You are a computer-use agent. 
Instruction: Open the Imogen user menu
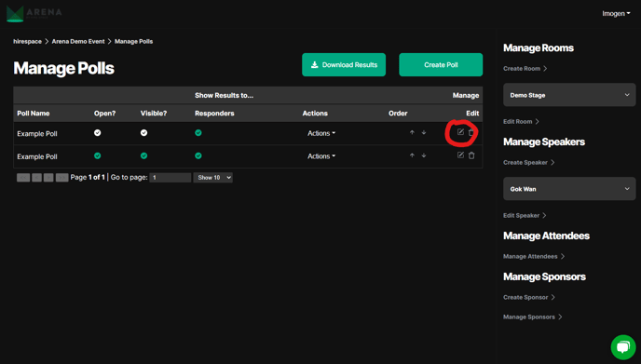[616, 13]
